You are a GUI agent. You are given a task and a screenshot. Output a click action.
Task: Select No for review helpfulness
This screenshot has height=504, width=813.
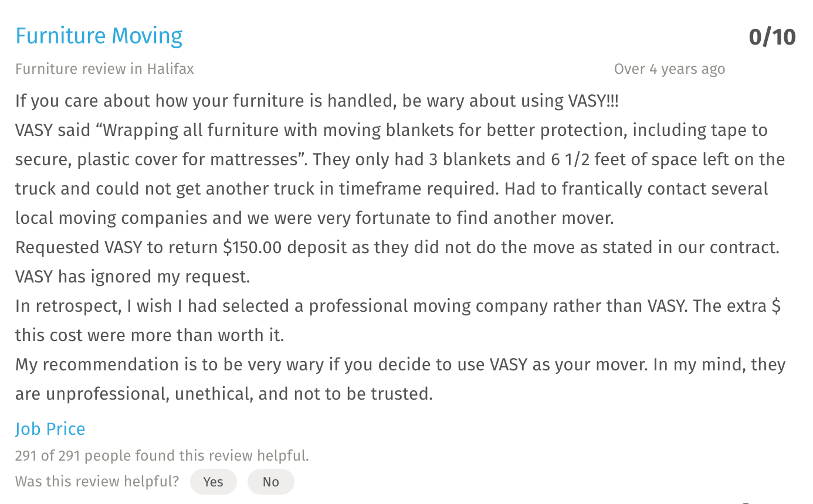271,482
